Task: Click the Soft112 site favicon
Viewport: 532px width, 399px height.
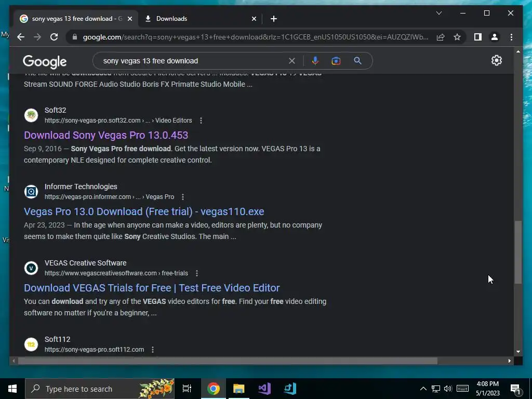Action: coord(31,344)
